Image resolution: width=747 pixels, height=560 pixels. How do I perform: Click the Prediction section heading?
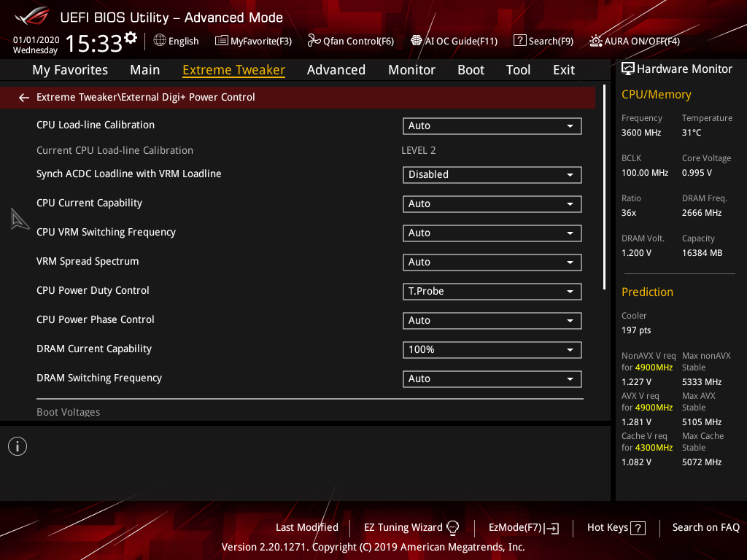click(647, 292)
